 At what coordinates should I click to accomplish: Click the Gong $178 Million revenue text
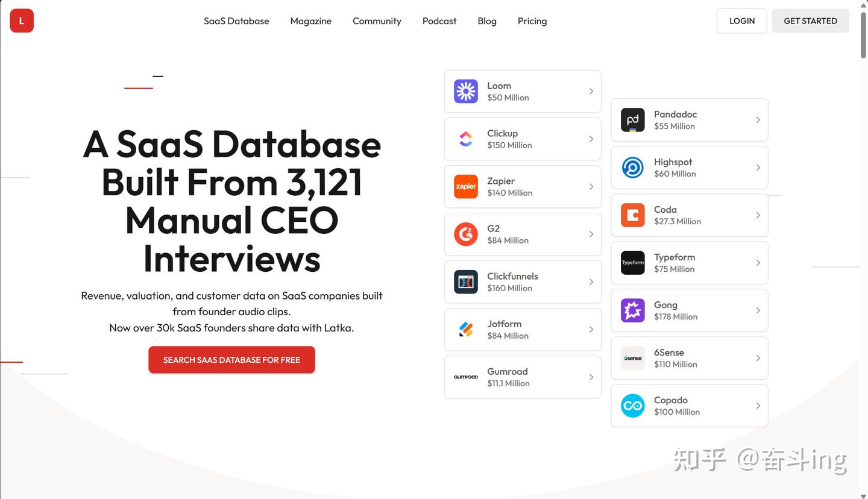coord(676,316)
